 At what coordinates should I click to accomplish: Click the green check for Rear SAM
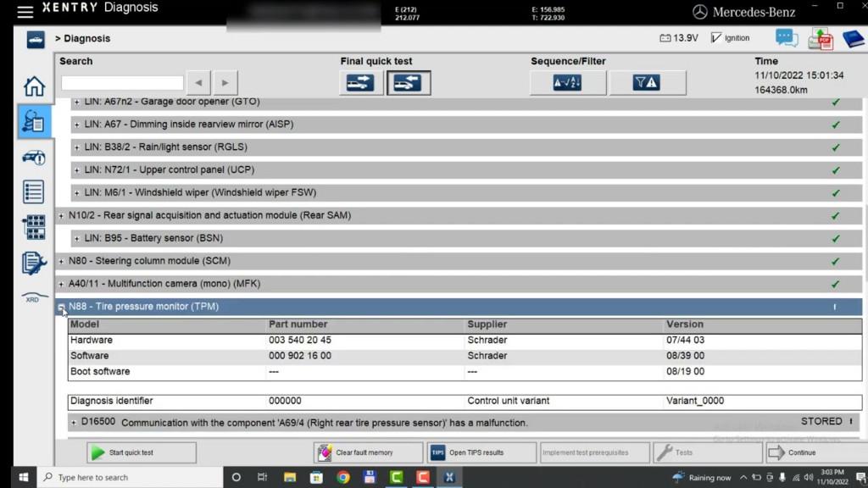[x=835, y=216]
